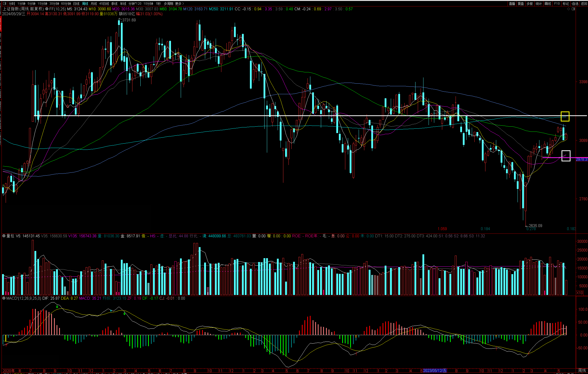The image size is (588, 374).
Task: Expand the 更多 periods menu
Action: [179, 4]
